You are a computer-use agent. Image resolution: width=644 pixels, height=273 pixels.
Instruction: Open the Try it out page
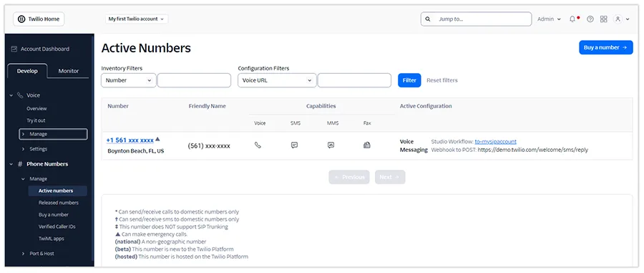(36, 120)
